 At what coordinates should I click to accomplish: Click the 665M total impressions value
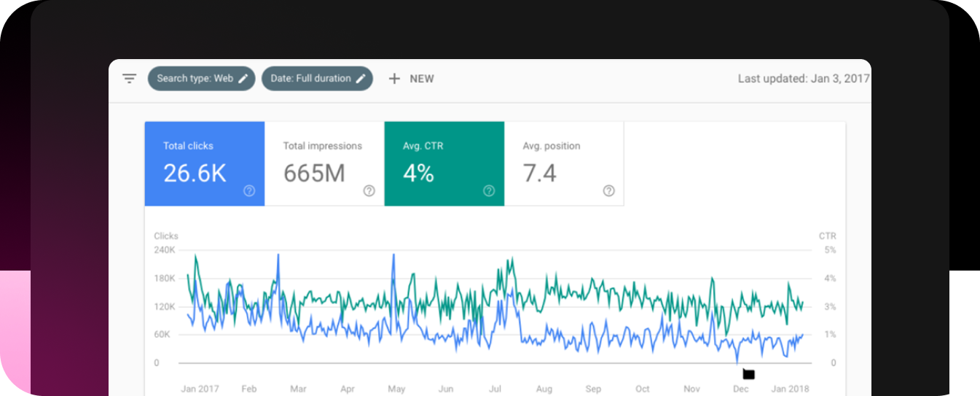tap(314, 174)
